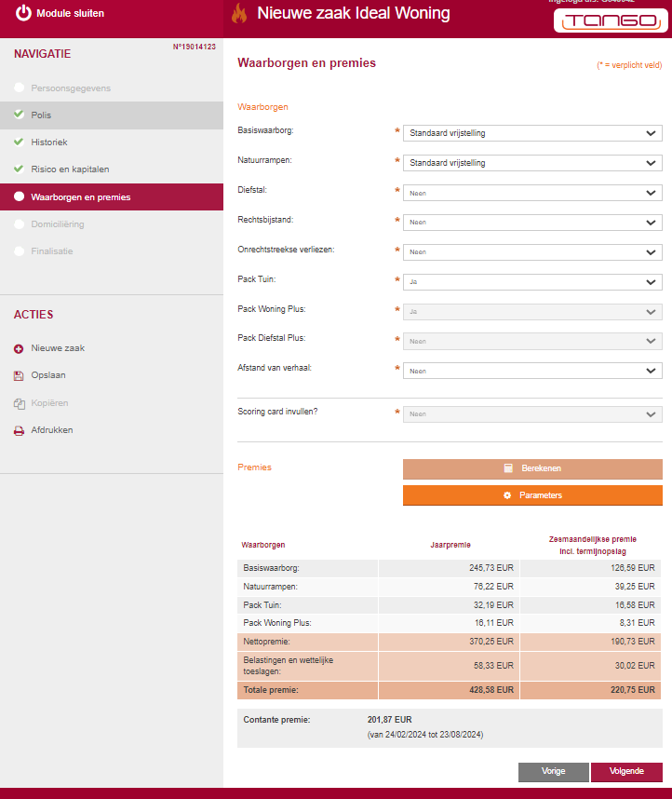Viewport: 672px width, 799px height.
Task: Click the gear icon on Parameters button
Action: tap(507, 495)
